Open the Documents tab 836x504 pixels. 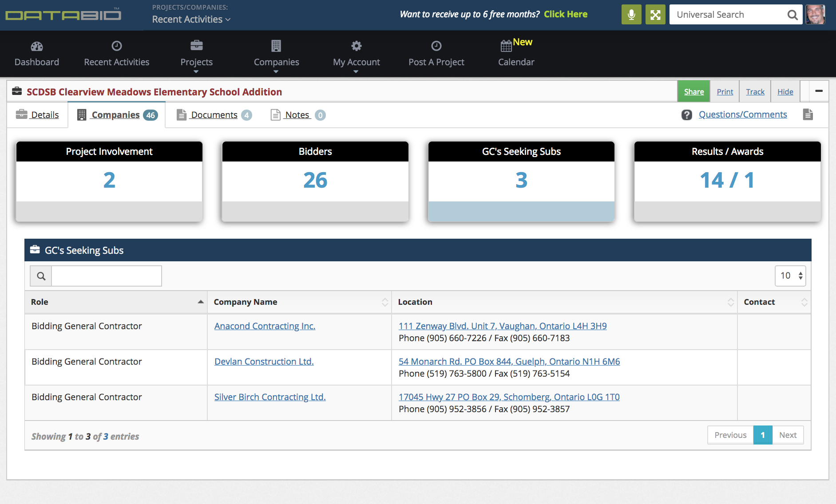pyautogui.click(x=214, y=115)
